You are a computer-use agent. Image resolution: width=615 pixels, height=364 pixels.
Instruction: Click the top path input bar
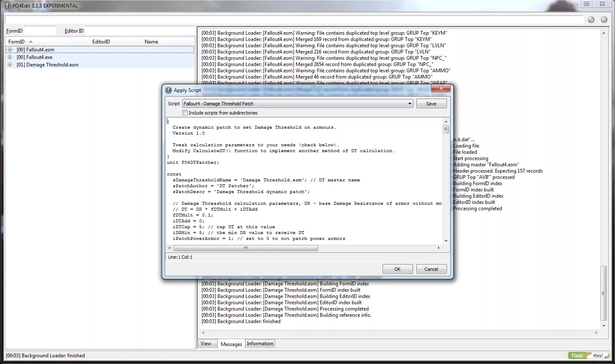[294, 20]
